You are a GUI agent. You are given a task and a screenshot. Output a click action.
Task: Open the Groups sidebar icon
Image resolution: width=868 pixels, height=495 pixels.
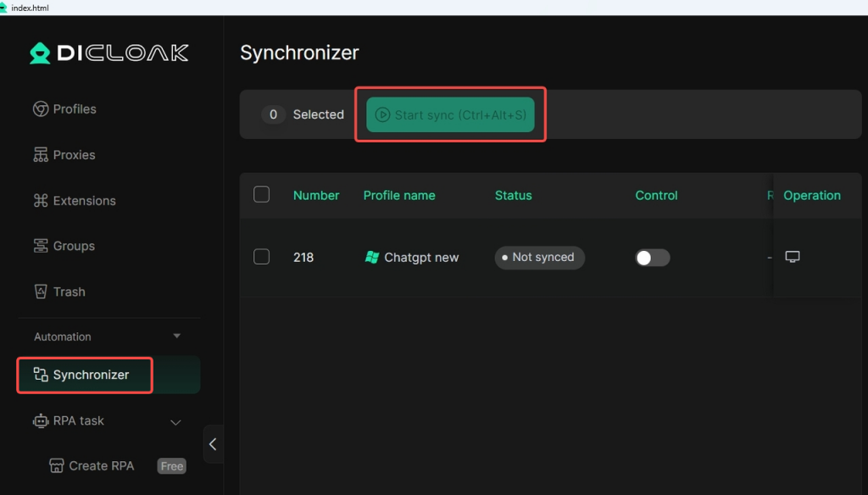[x=41, y=246]
